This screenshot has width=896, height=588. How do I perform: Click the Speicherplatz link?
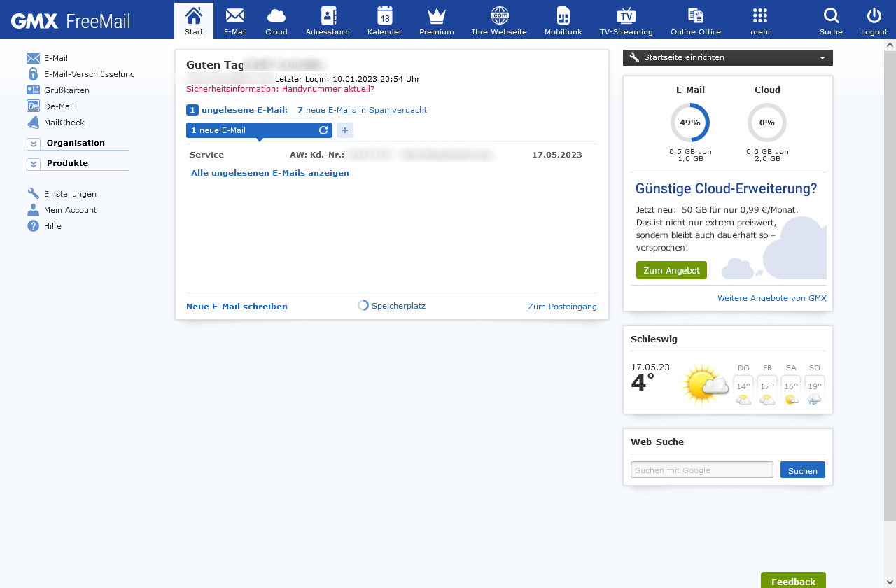(x=391, y=306)
